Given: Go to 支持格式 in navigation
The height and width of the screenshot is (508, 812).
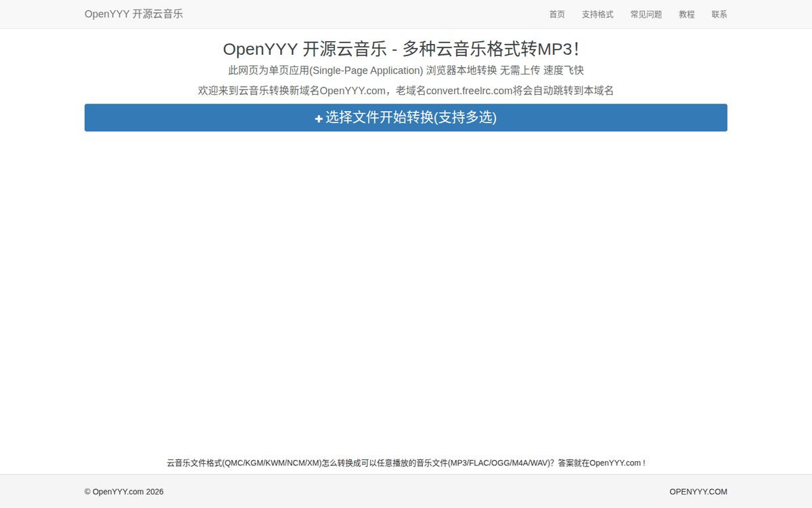Looking at the screenshot, I should 597,14.
